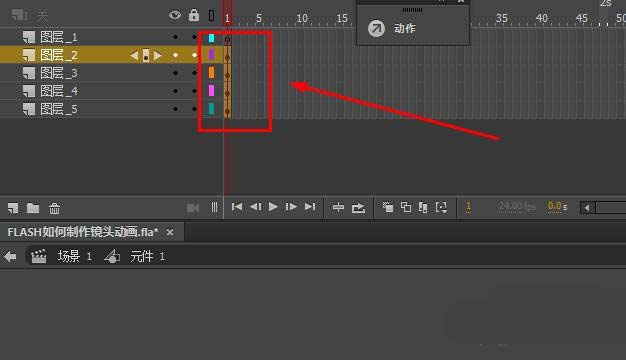Insert keyframe button on 图层_2
Viewport: 626px width, 360px height.
[x=146, y=55]
